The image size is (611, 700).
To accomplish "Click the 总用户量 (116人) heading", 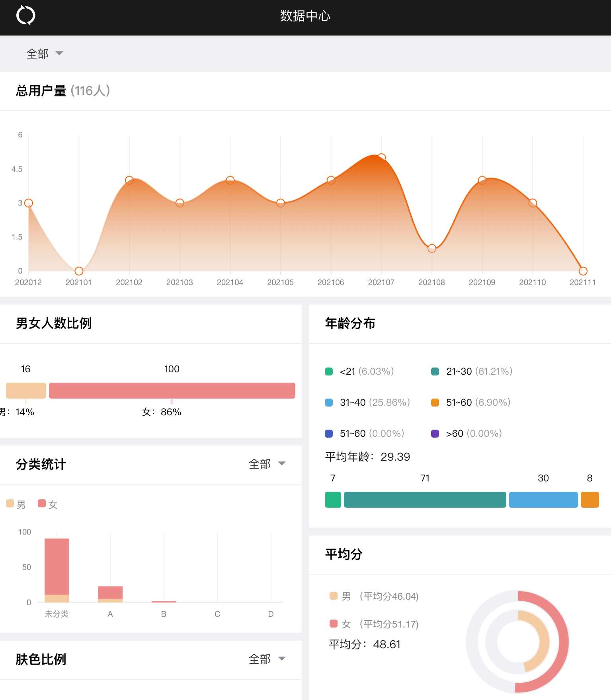I will click(63, 91).
